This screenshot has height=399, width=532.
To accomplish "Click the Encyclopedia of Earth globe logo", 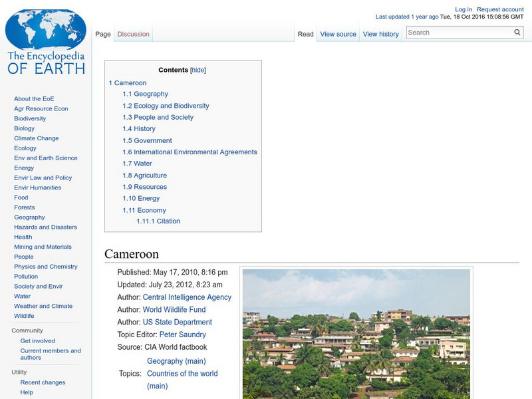I will (45, 28).
